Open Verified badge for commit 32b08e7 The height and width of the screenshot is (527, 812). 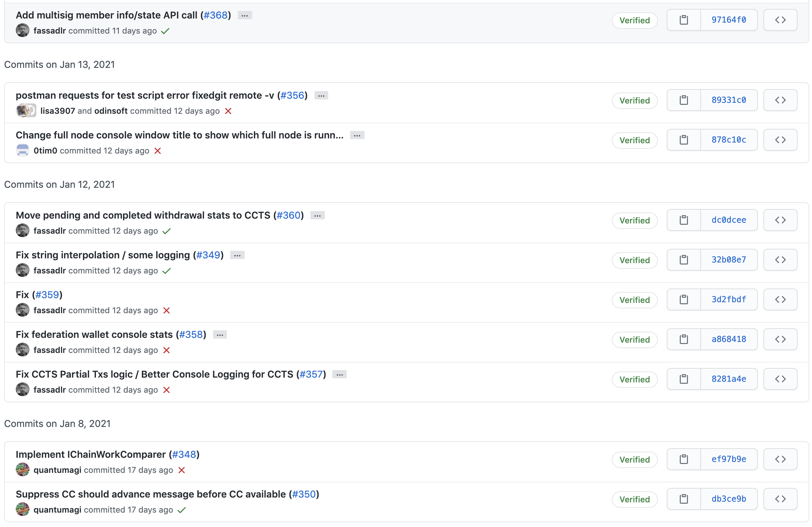(635, 260)
